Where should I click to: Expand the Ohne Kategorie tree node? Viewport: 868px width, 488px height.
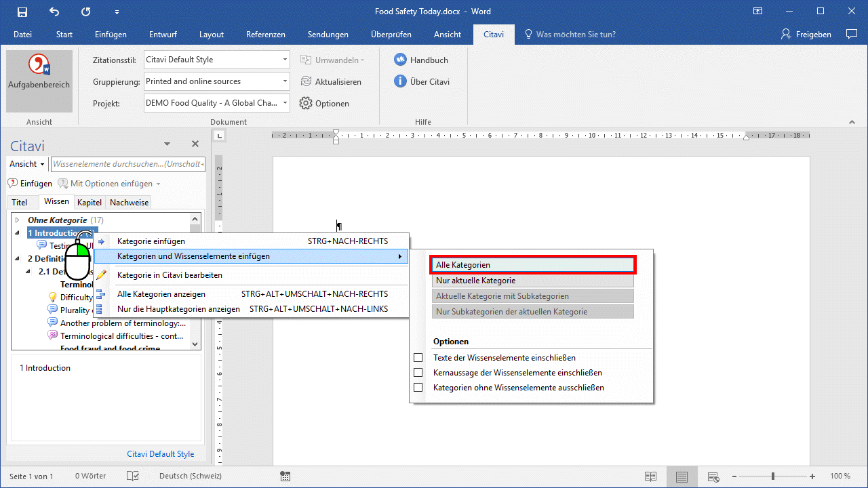pyautogui.click(x=18, y=220)
